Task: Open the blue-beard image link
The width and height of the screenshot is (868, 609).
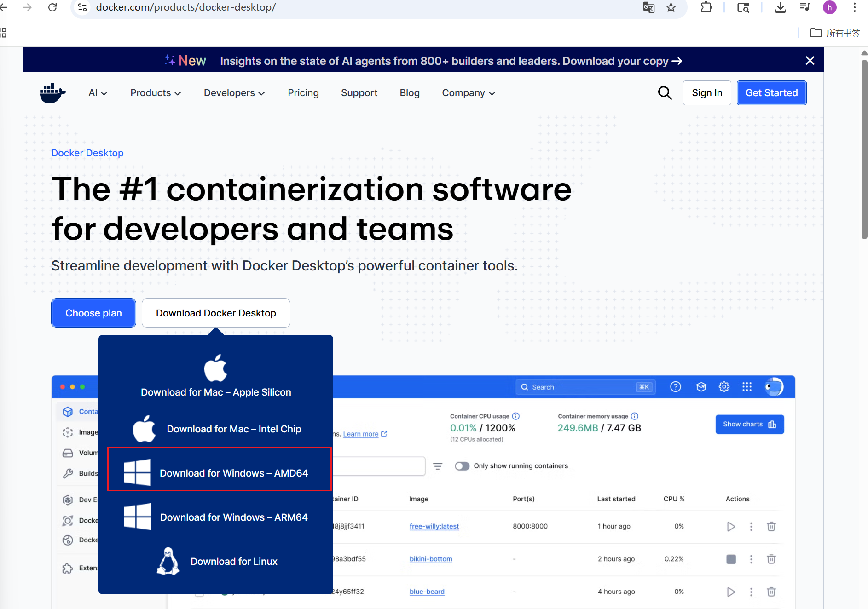Action: (427, 592)
